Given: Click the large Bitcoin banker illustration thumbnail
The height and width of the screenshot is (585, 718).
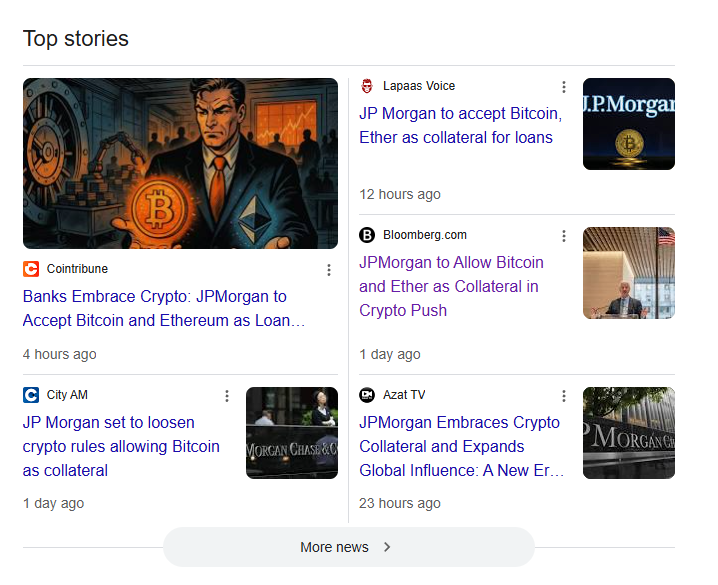Looking at the screenshot, I should click(x=180, y=163).
